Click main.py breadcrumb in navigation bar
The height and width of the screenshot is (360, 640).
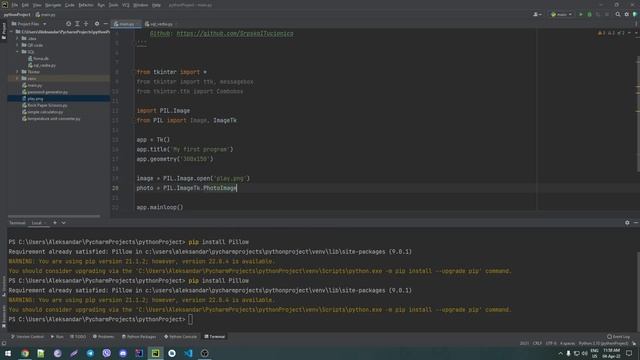[x=46, y=14]
